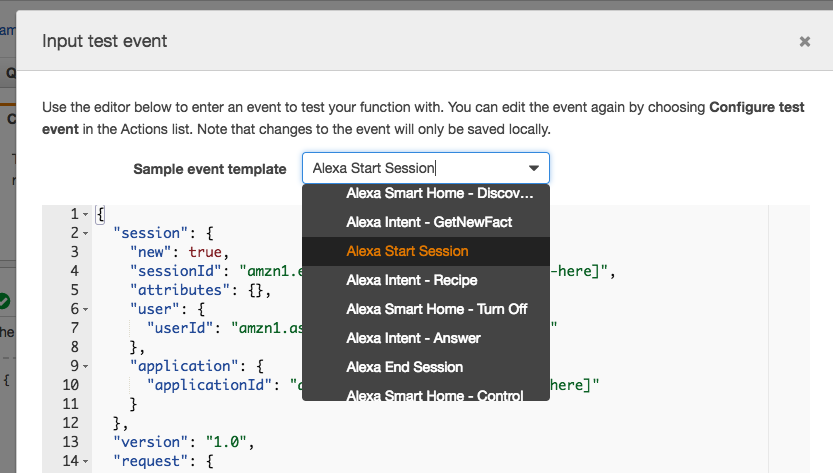Choose Alexa End Session template
This screenshot has width=833, height=473.
(426, 367)
